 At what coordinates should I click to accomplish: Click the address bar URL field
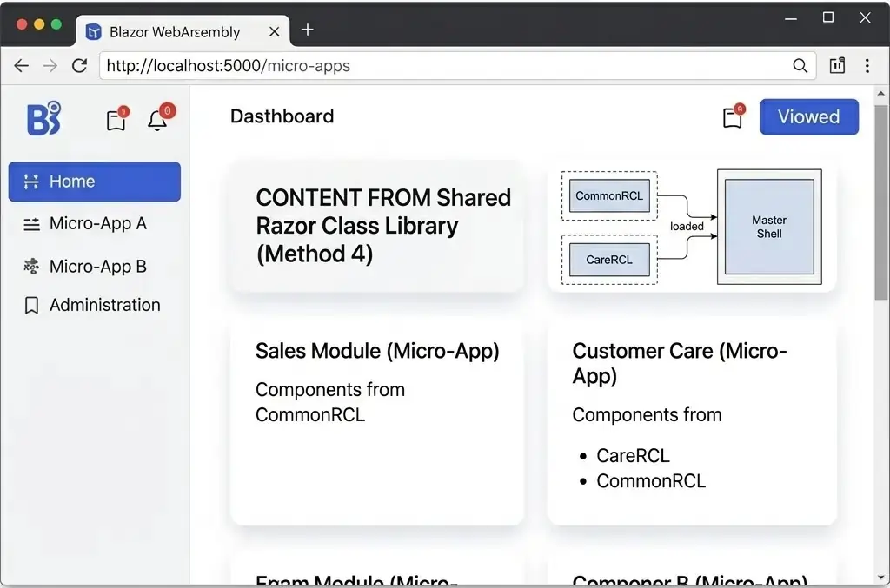pos(457,66)
